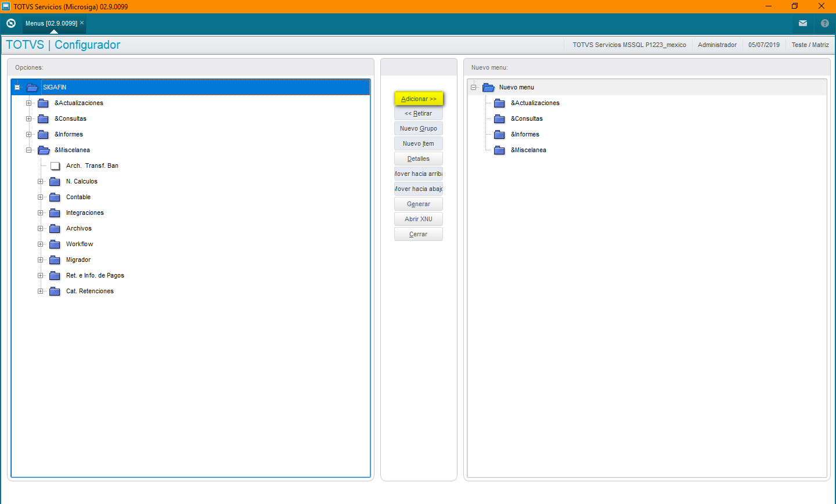Screen dimensions: 836x504
Task: Expand the Migrador node
Action: click(x=41, y=260)
